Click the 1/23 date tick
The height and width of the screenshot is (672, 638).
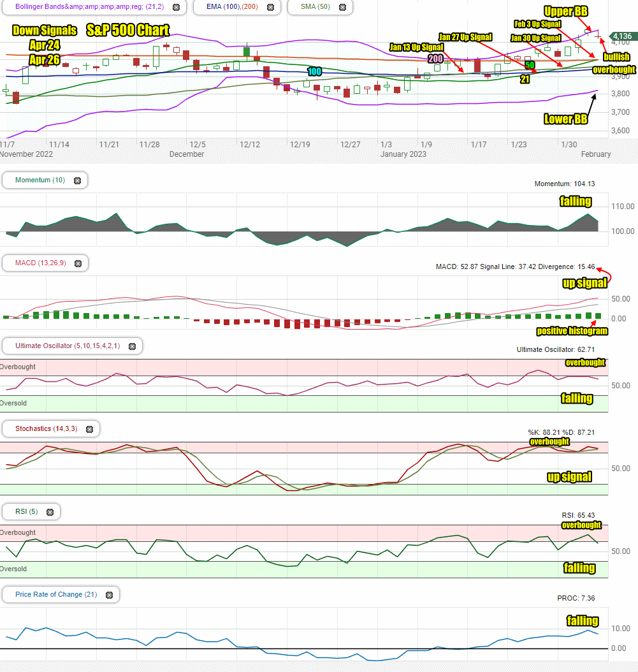519,145
